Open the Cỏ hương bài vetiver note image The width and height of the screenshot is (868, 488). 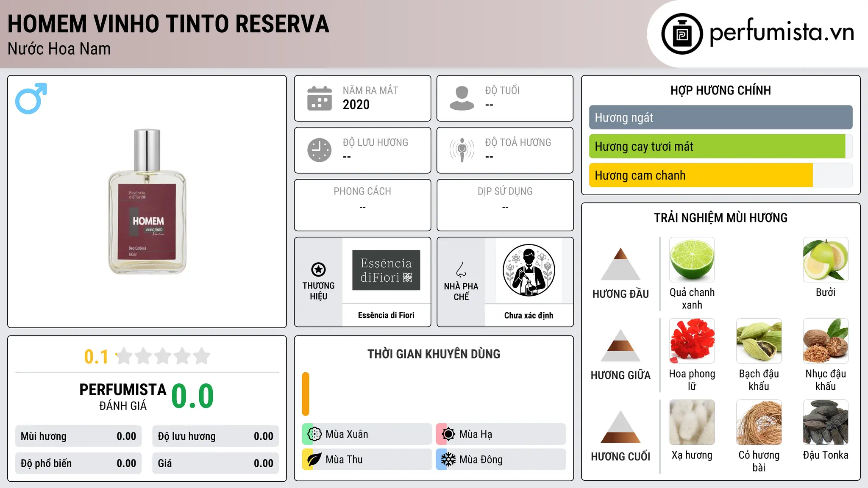point(759,422)
